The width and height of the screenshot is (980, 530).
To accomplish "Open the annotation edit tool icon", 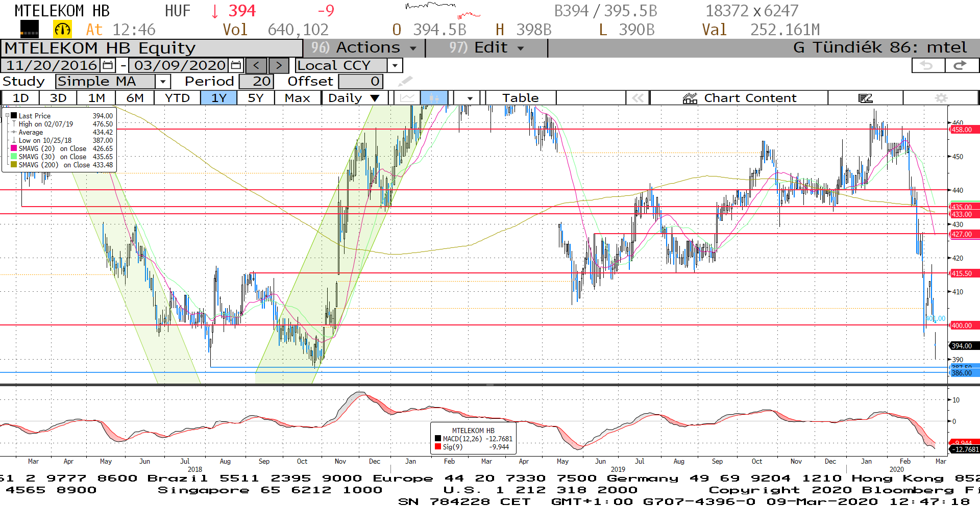I will pyautogui.click(x=866, y=98).
